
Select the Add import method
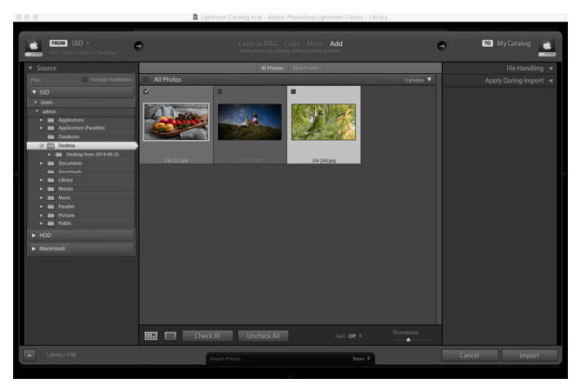coord(336,43)
